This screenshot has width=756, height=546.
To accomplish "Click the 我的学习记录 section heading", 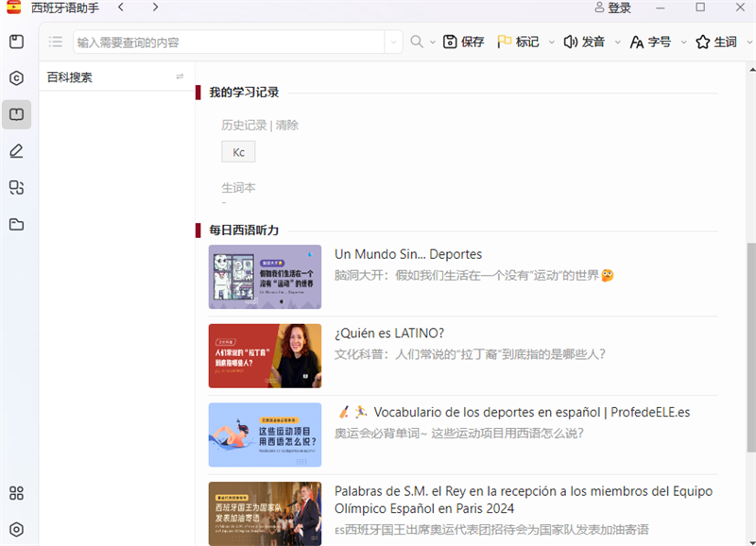I will [x=244, y=93].
